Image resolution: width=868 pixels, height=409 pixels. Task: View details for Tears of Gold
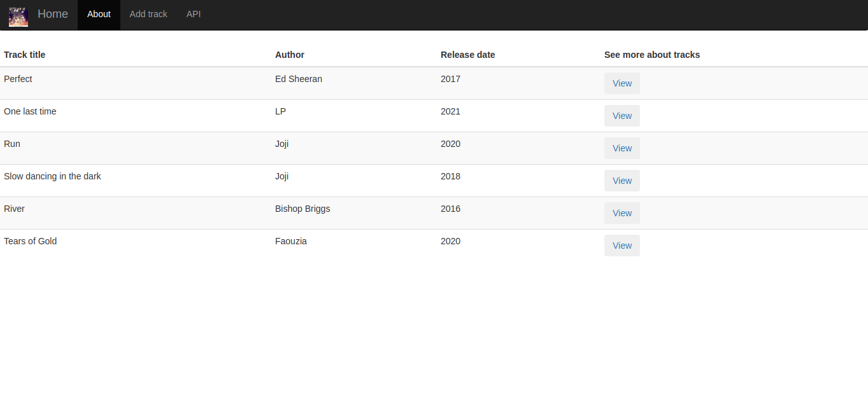[x=622, y=246]
